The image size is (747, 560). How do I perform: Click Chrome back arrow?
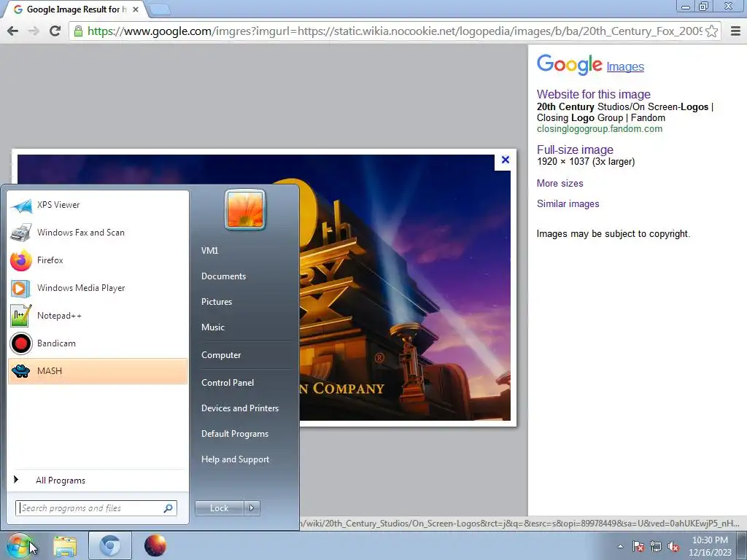click(x=13, y=31)
